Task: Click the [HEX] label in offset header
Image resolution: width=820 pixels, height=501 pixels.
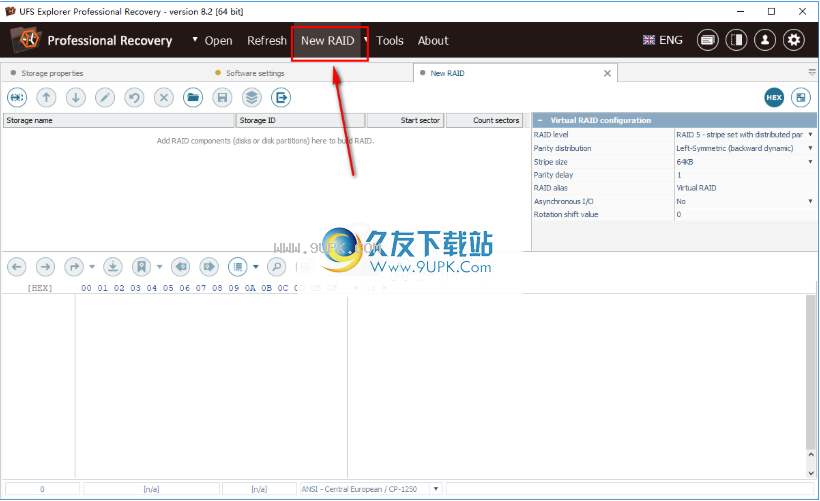Action: coord(40,288)
